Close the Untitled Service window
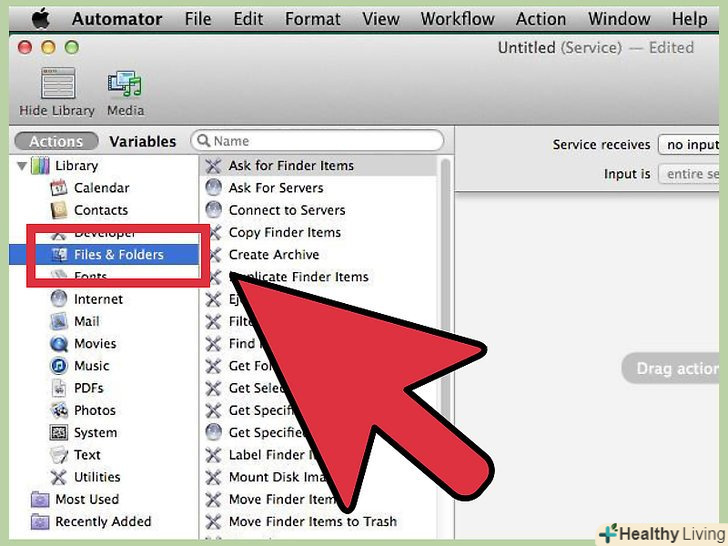 [x=25, y=47]
